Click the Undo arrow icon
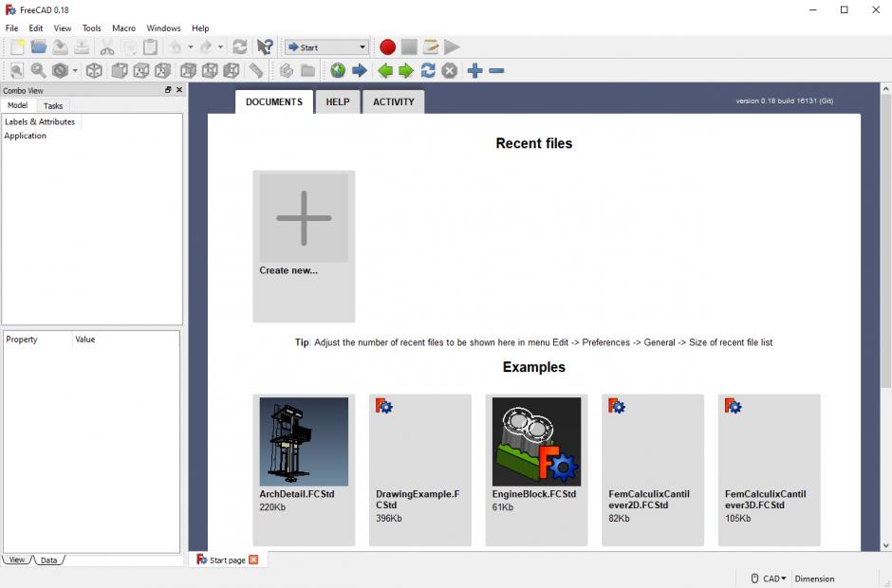Screen dimensions: 892x588 (176, 46)
